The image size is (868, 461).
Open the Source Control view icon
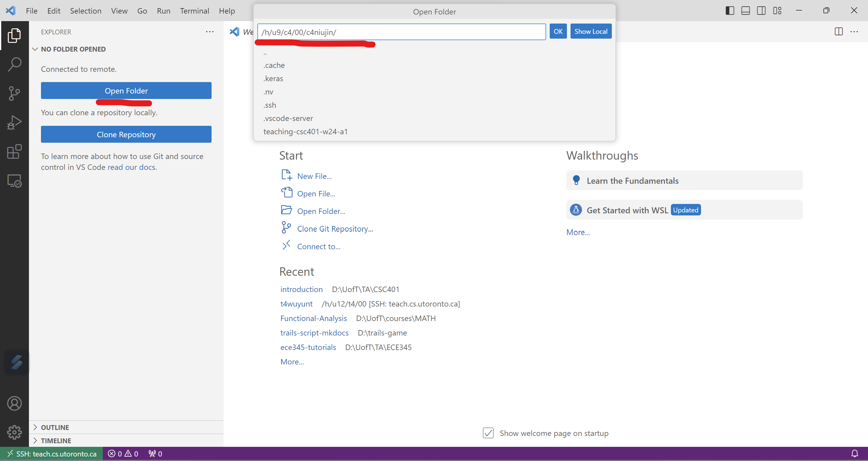click(14, 94)
